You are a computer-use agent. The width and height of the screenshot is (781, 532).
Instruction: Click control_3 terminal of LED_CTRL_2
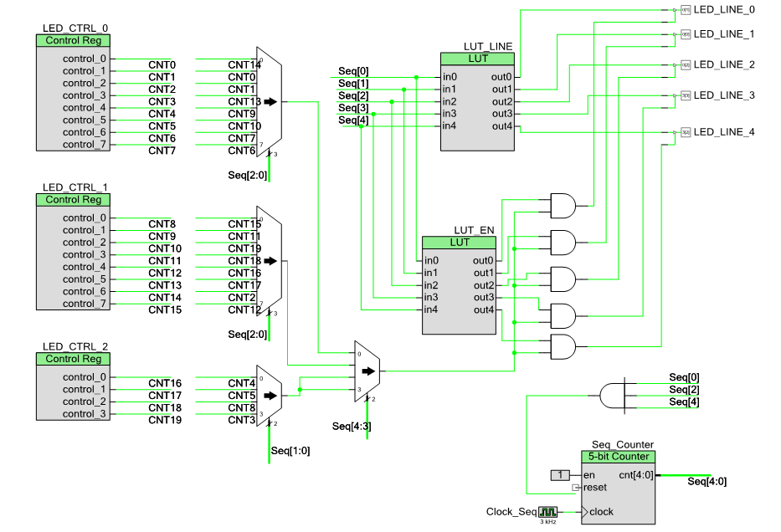(x=85, y=414)
